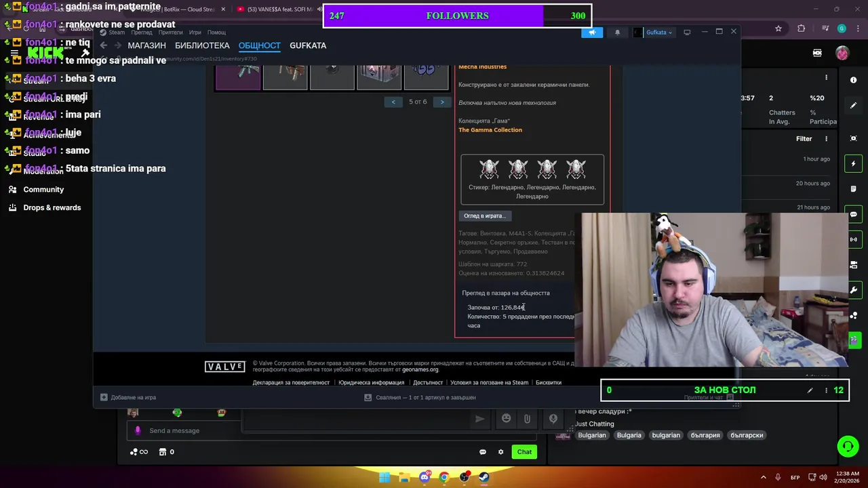Edit the ЗА НОВ СТОЛ goal pencil
This screenshot has height=488, width=868.
[x=810, y=390]
